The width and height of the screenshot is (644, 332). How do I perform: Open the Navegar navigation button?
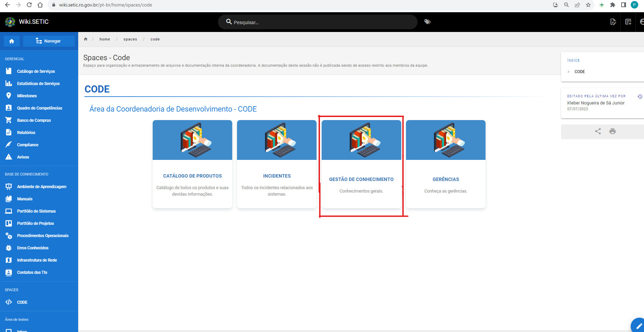(x=49, y=41)
